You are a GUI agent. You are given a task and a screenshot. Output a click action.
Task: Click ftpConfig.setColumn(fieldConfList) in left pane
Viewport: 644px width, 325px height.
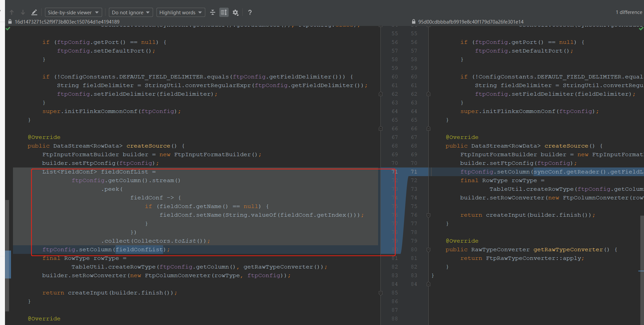click(x=106, y=250)
